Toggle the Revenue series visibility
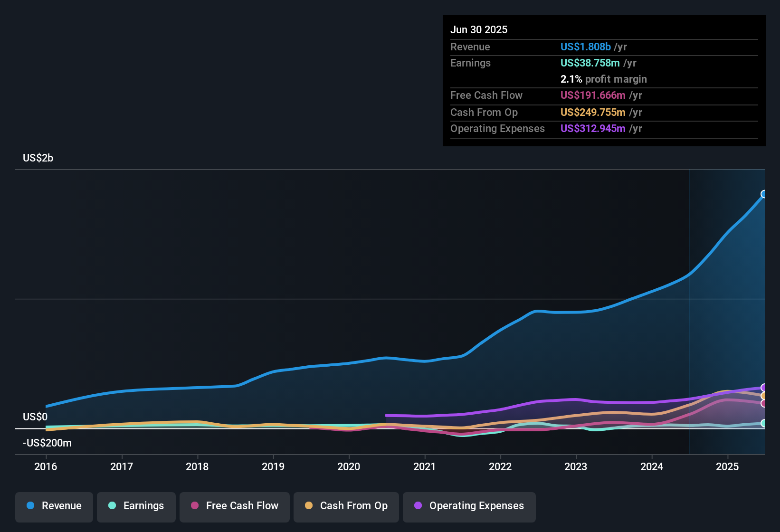 coord(54,506)
